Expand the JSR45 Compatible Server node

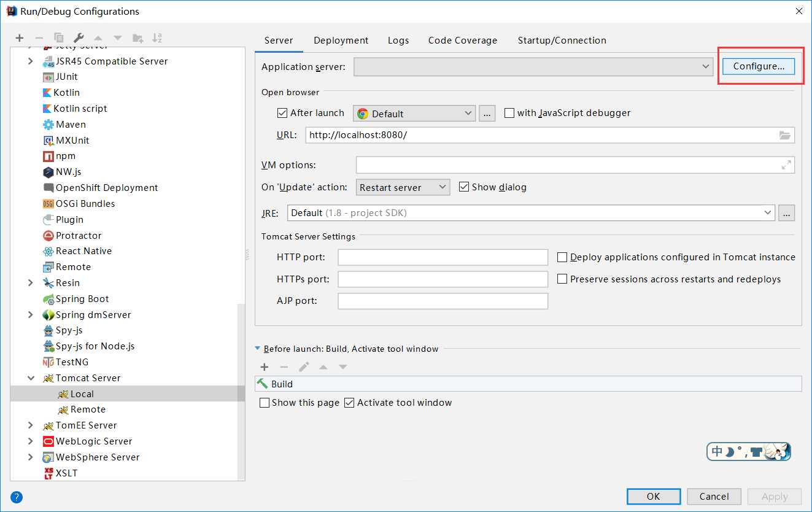click(31, 61)
